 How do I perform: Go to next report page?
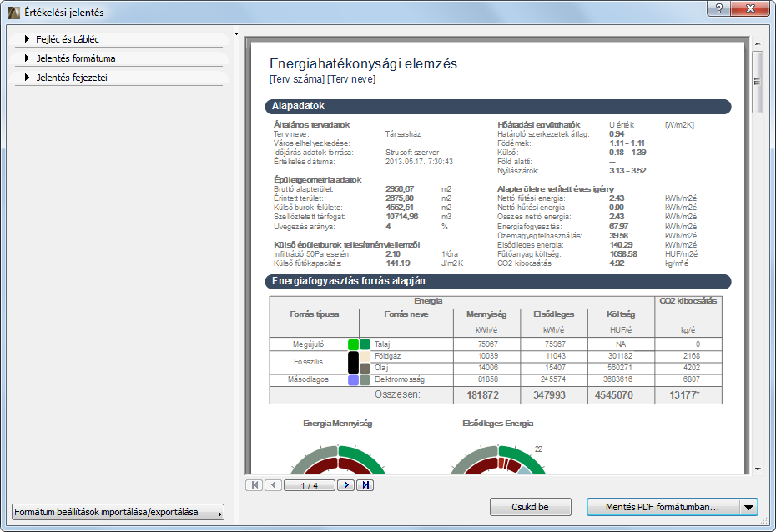click(x=346, y=485)
